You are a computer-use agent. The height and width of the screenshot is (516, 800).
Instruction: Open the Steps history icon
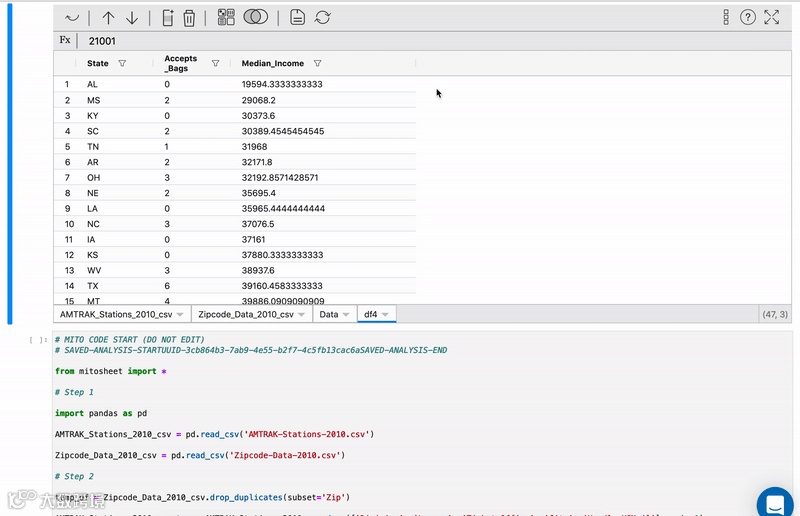(726, 17)
